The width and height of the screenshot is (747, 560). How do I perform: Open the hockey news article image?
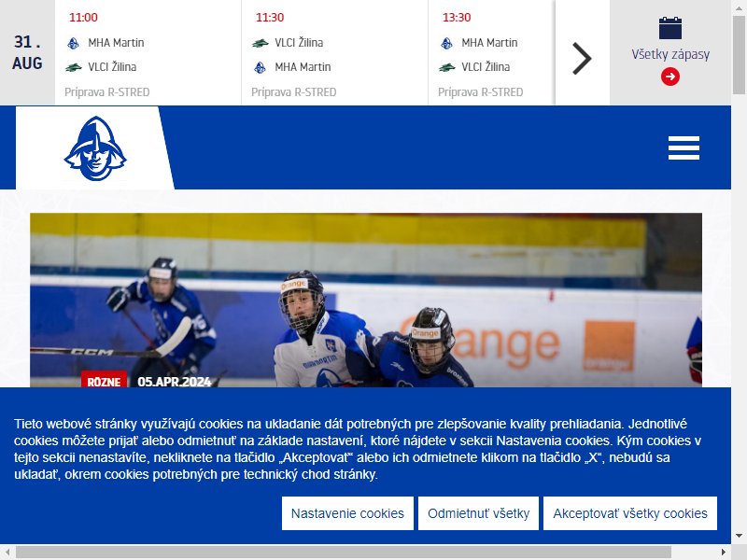366,300
